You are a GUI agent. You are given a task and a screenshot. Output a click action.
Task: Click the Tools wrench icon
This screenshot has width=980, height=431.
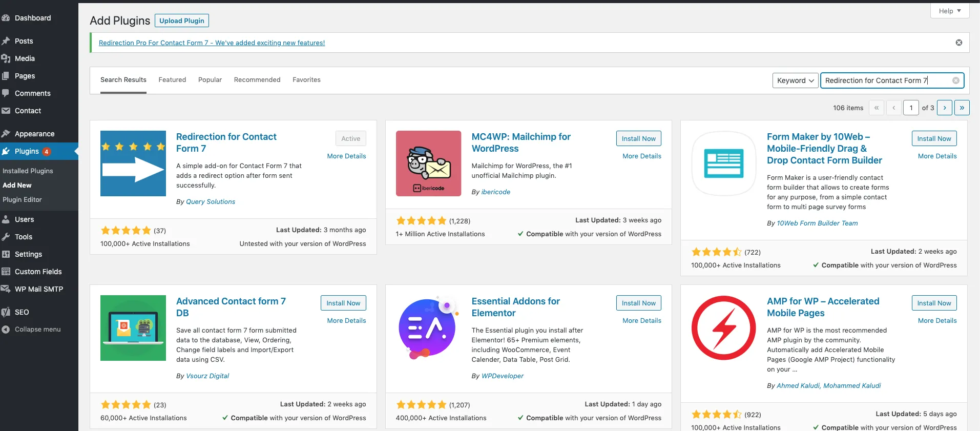6,237
